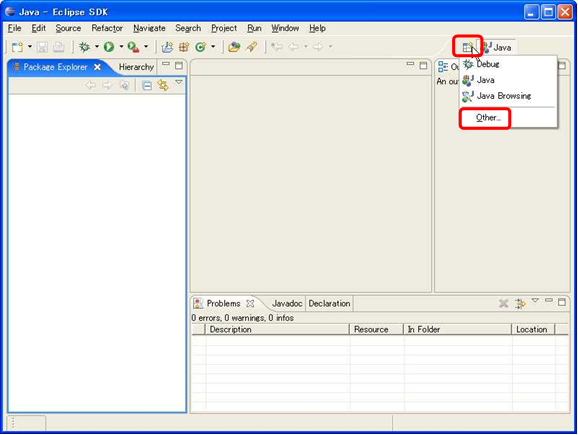578x435 pixels.
Task: Click the green Run toolbar button
Action: tap(109, 47)
